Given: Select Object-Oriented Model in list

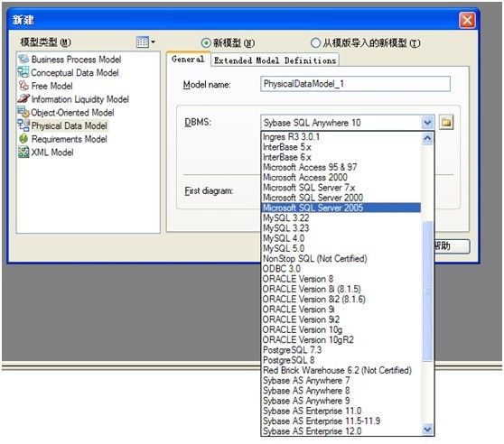Looking at the screenshot, I should [x=72, y=113].
